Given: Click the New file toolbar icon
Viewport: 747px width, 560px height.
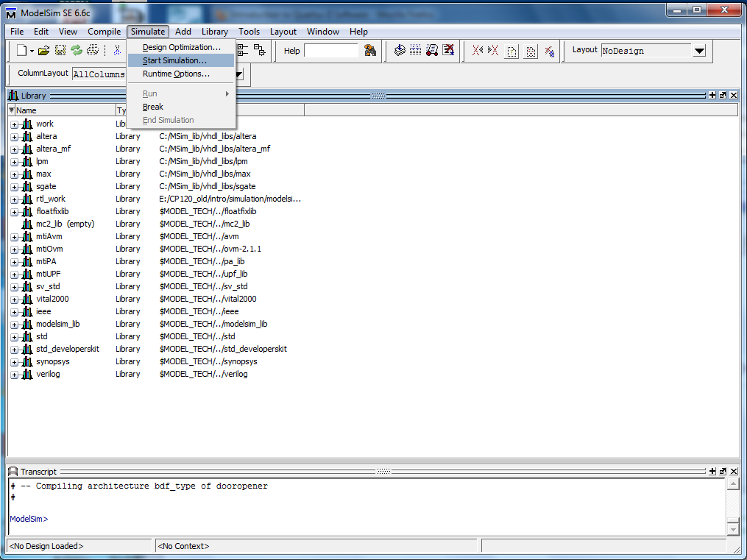Looking at the screenshot, I should [x=21, y=50].
